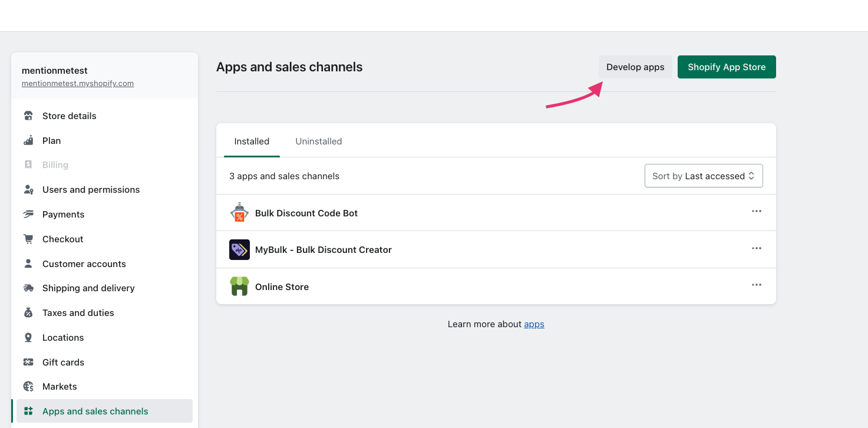Click the Users and permissions icon

point(28,189)
